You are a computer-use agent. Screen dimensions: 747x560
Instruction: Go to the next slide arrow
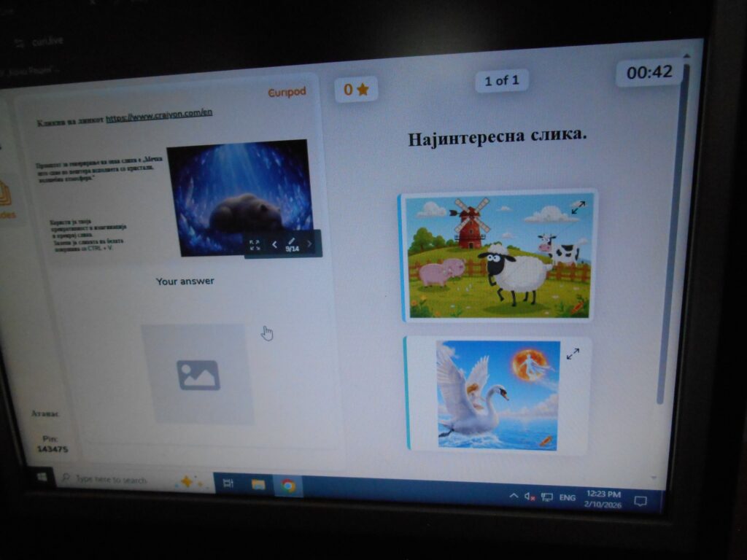[x=309, y=244]
